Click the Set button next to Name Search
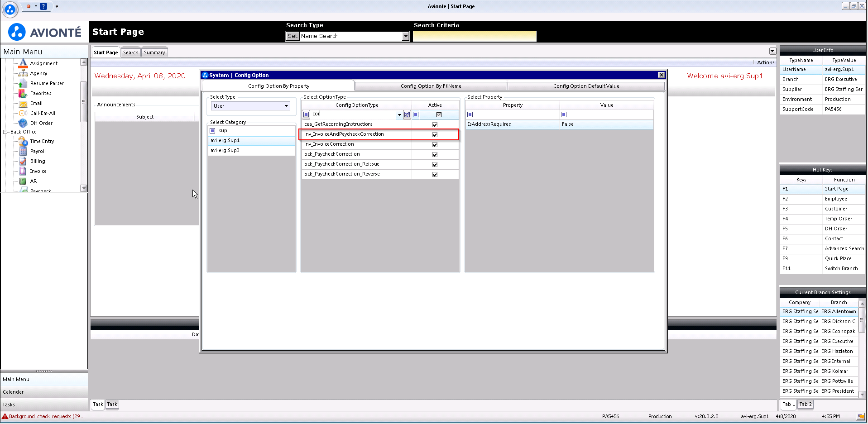The width and height of the screenshot is (868, 424). 293,36
